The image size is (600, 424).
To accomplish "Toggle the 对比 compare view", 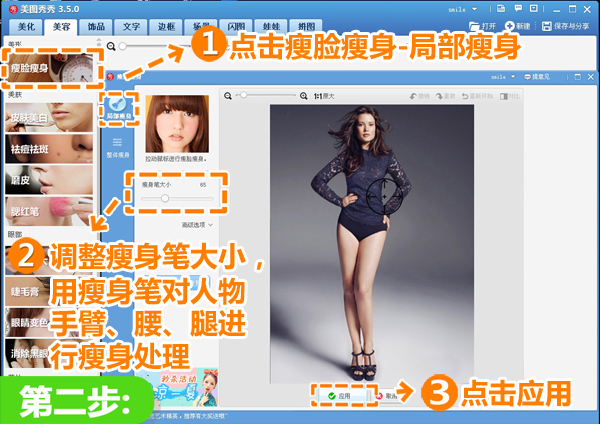I will click(510, 96).
